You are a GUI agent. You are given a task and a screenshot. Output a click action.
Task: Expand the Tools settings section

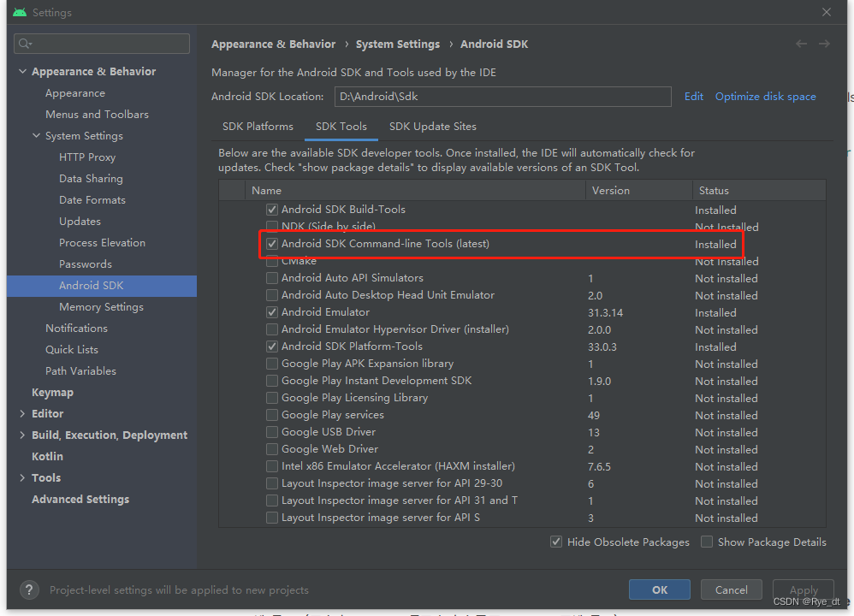tap(22, 477)
